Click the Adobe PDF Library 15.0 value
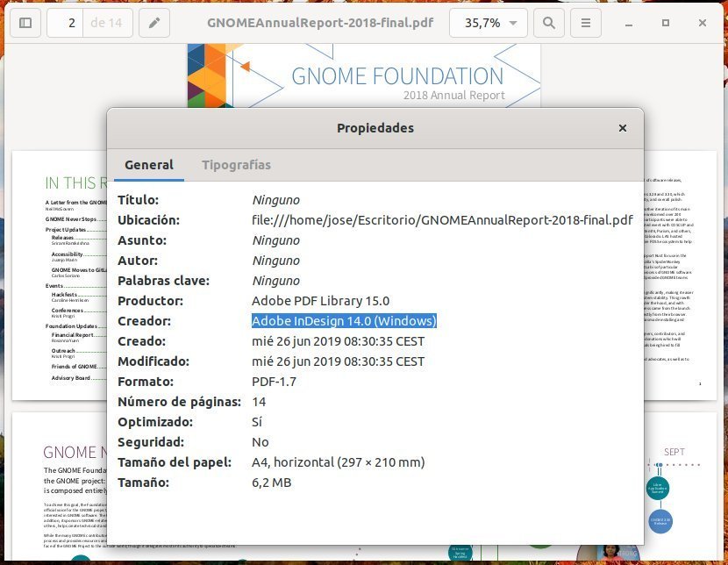 coord(320,301)
